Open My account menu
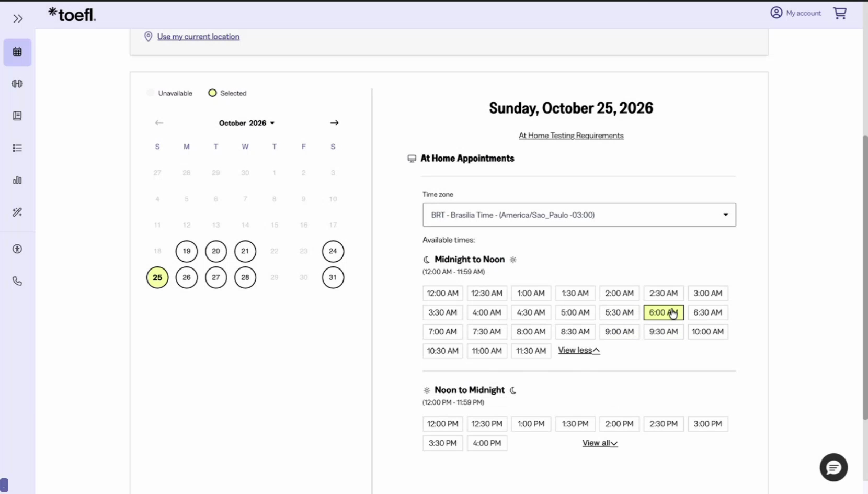 coord(795,13)
